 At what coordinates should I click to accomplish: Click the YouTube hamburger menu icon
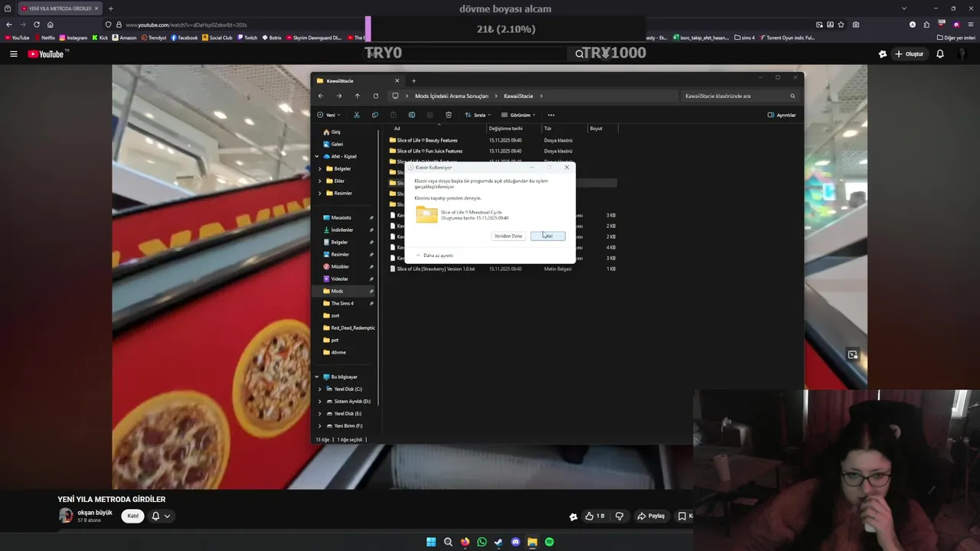[13, 54]
